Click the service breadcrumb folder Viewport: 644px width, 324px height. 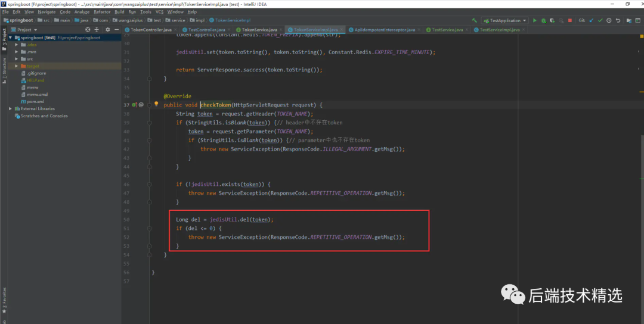click(x=175, y=20)
